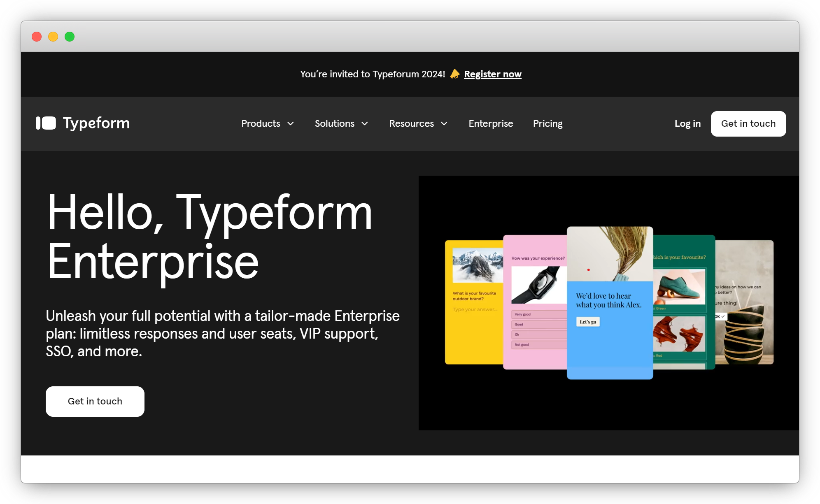This screenshot has height=504, width=820.
Task: Click the Let's go button on blue card
Action: [x=588, y=322]
